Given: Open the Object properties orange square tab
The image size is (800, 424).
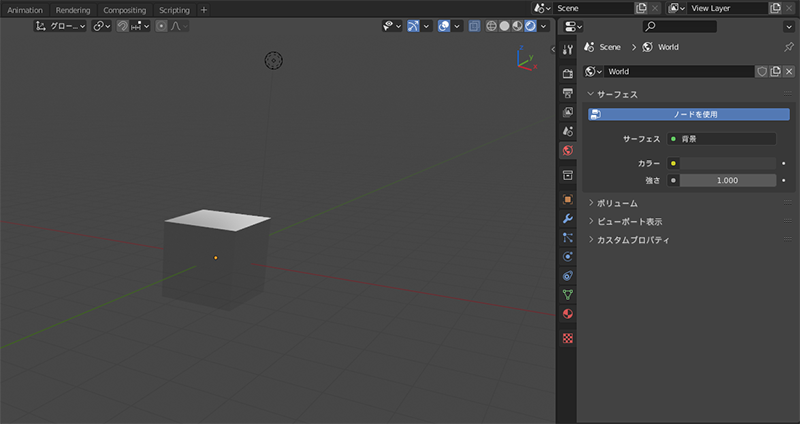Looking at the screenshot, I should [568, 199].
